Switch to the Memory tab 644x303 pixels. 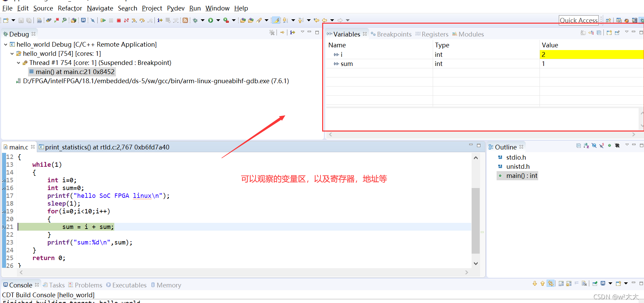pos(166,285)
